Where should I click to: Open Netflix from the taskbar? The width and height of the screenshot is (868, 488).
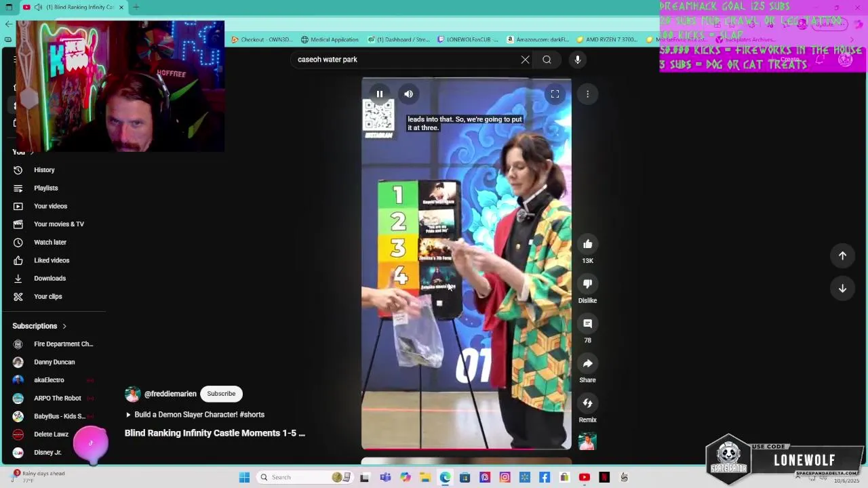(x=604, y=477)
